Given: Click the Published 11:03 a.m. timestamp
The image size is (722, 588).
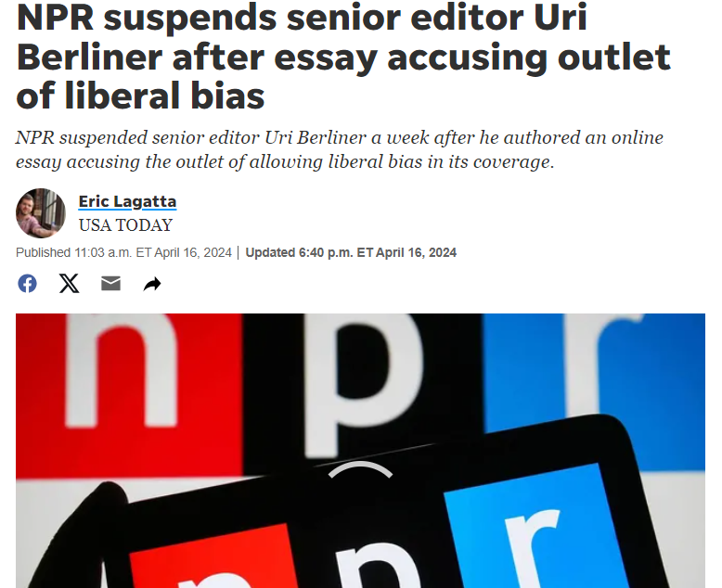Looking at the screenshot, I should coord(123,252).
